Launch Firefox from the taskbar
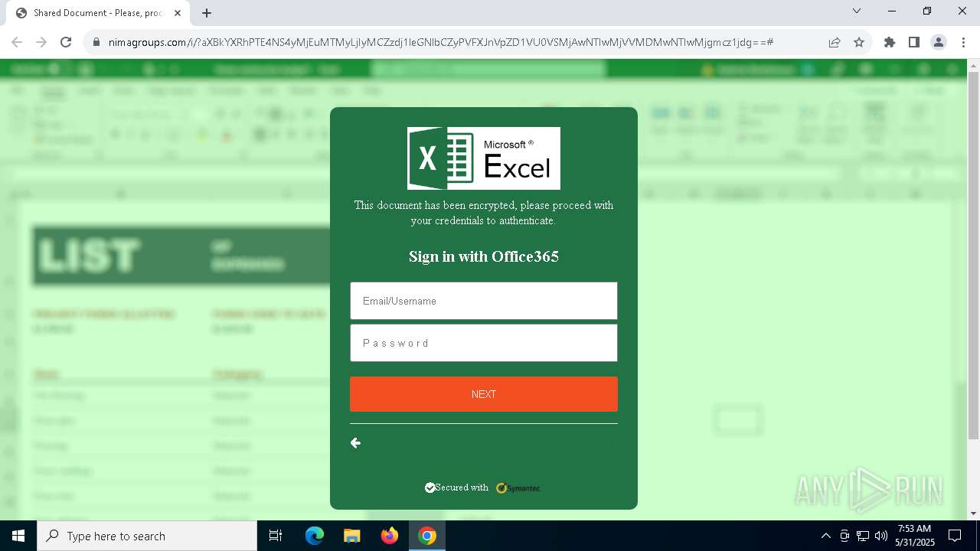Viewport: 980px width, 551px height. coord(390,536)
